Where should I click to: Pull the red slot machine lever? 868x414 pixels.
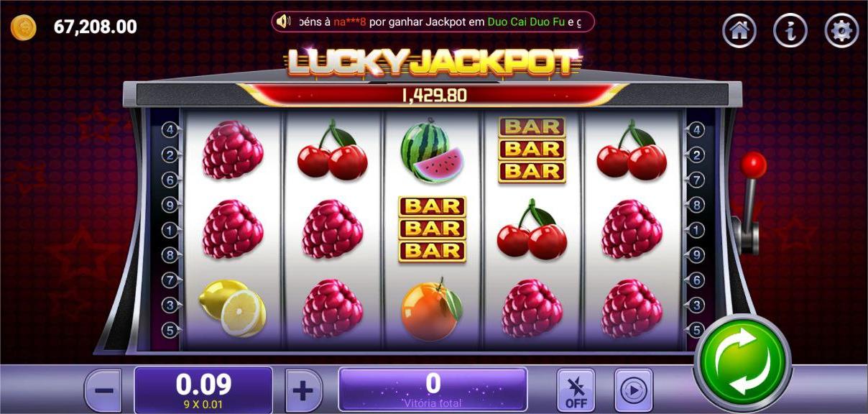click(x=752, y=201)
